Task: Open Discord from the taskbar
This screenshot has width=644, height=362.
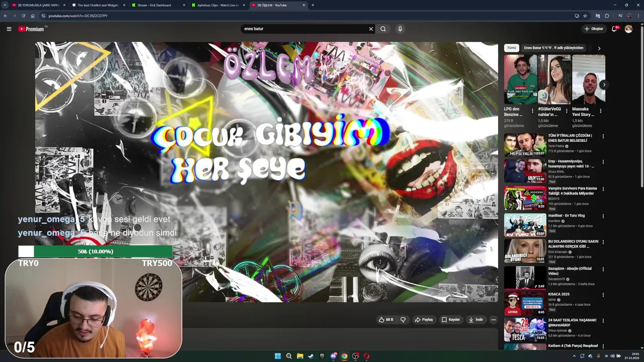Action: 333,356
